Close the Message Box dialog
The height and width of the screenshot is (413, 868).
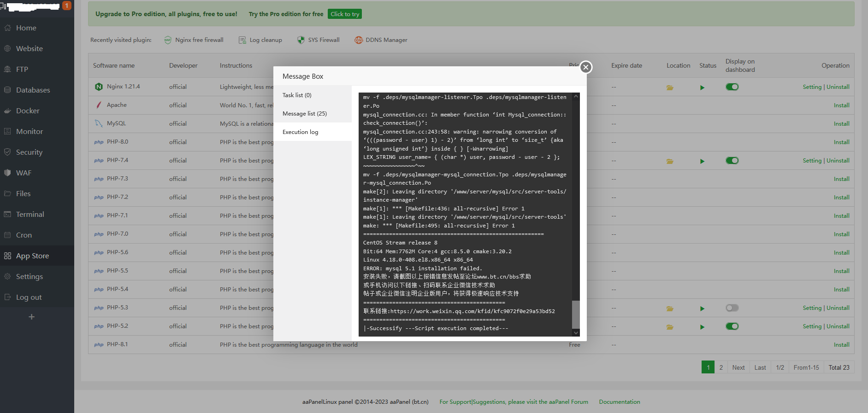(x=585, y=67)
